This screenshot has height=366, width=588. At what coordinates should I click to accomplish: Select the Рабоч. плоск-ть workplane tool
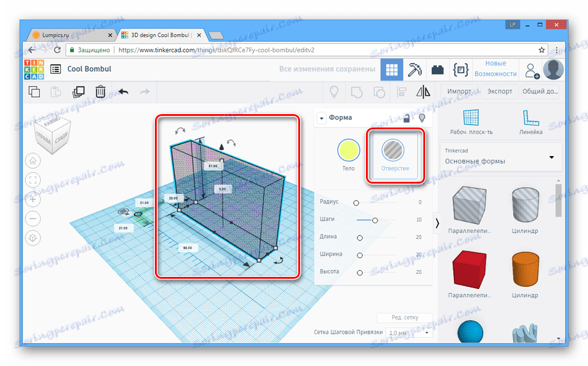click(x=471, y=122)
